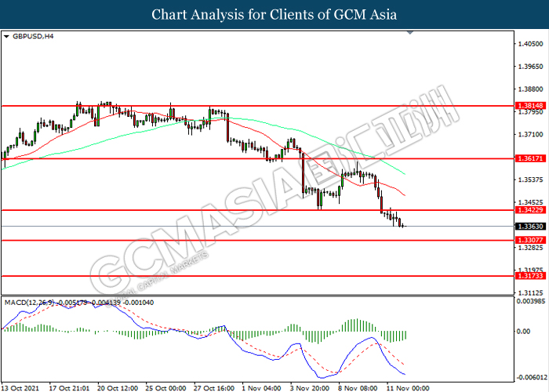Click the 11 Nov 00:00 time label
The image size is (549, 392).
pyautogui.click(x=408, y=388)
